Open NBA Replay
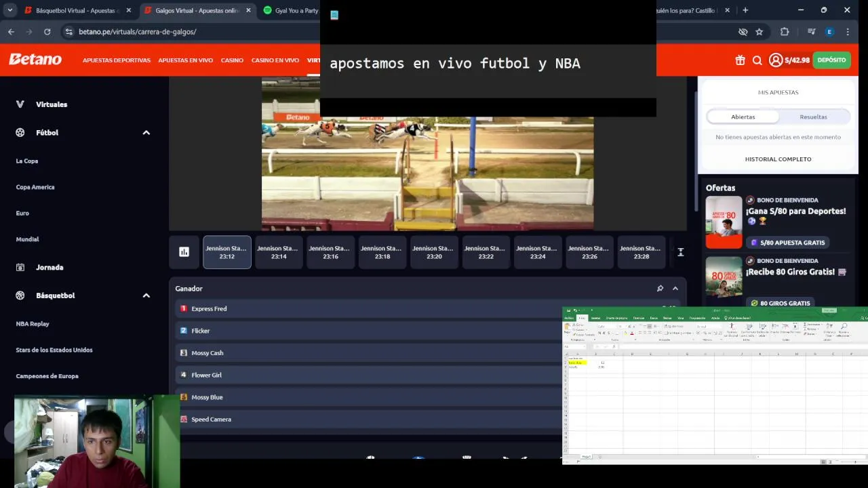This screenshot has width=868, height=488. click(x=33, y=324)
